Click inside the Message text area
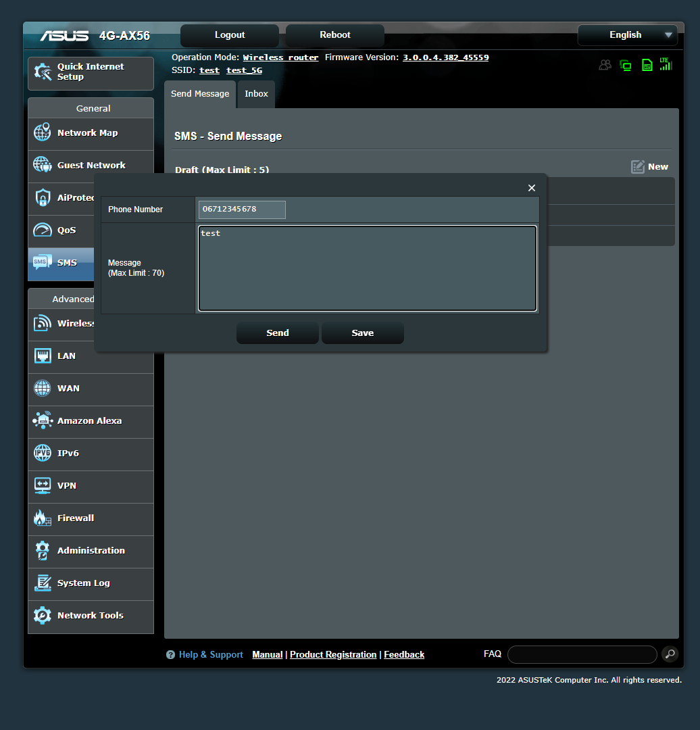Screen dimensions: 700x730 pyautogui.click(x=367, y=268)
